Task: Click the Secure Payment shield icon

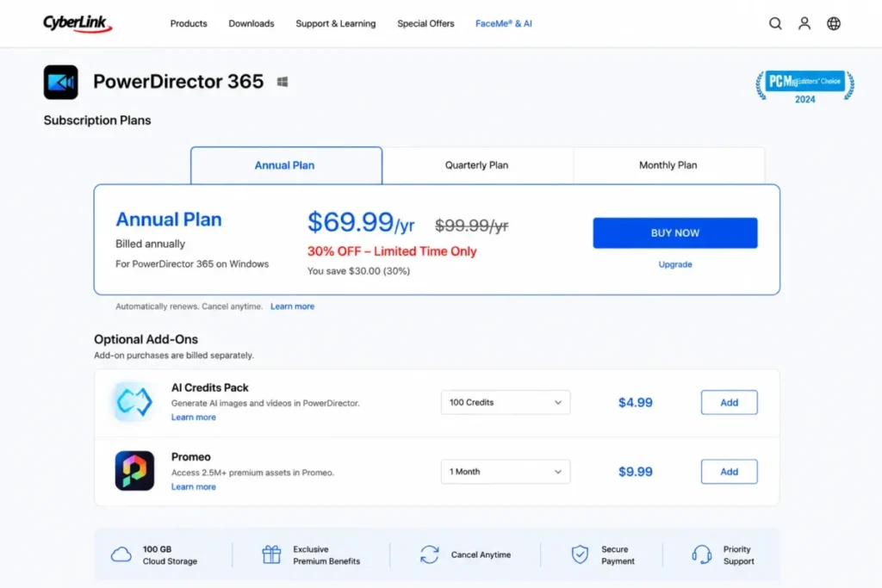Action: click(x=580, y=554)
